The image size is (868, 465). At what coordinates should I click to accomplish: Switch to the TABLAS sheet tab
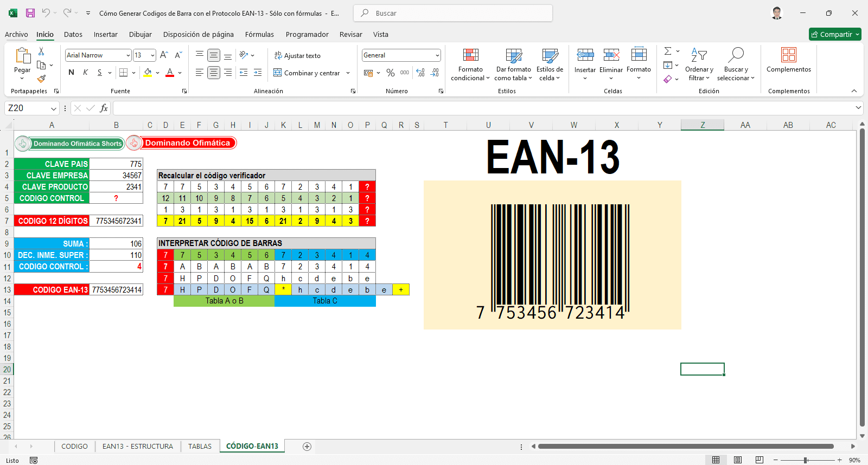[200, 446]
